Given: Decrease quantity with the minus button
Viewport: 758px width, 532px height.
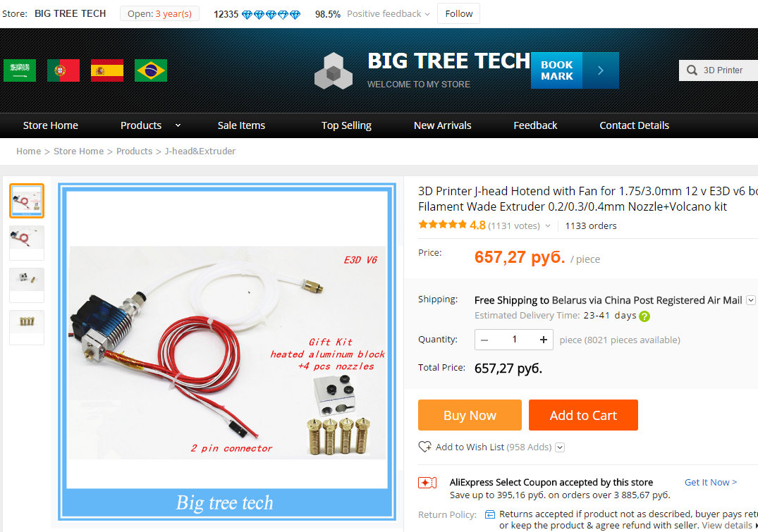Looking at the screenshot, I should [484, 340].
